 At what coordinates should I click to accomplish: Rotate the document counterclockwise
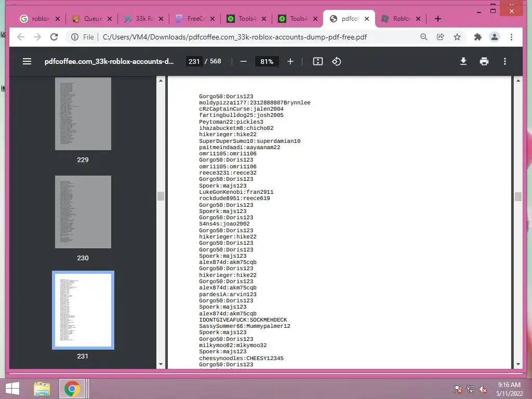coord(336,61)
